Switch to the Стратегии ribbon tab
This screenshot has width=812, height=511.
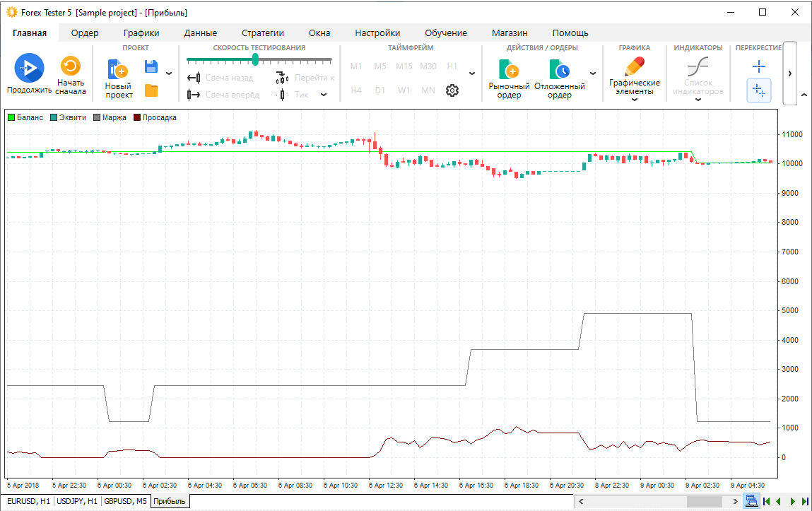tap(262, 33)
